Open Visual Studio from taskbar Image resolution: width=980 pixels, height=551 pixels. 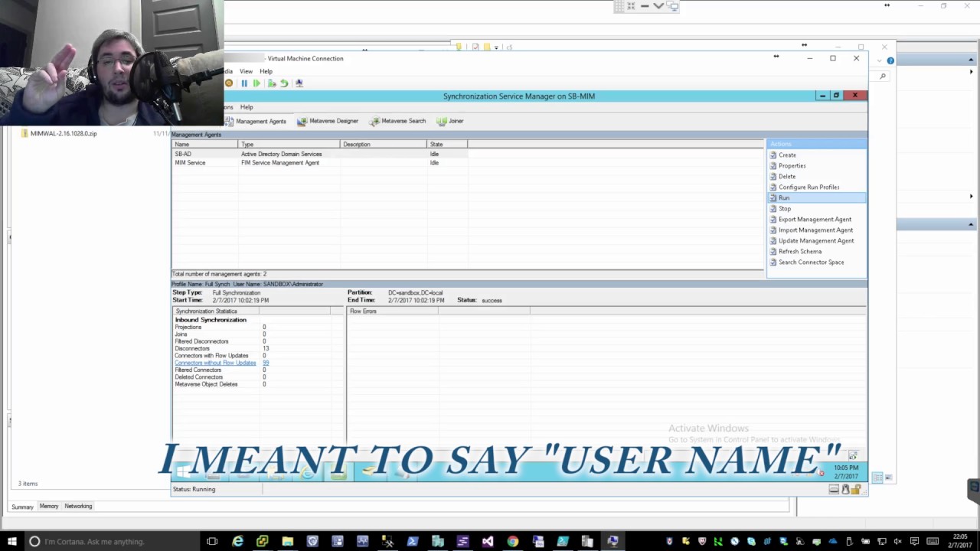[488, 542]
